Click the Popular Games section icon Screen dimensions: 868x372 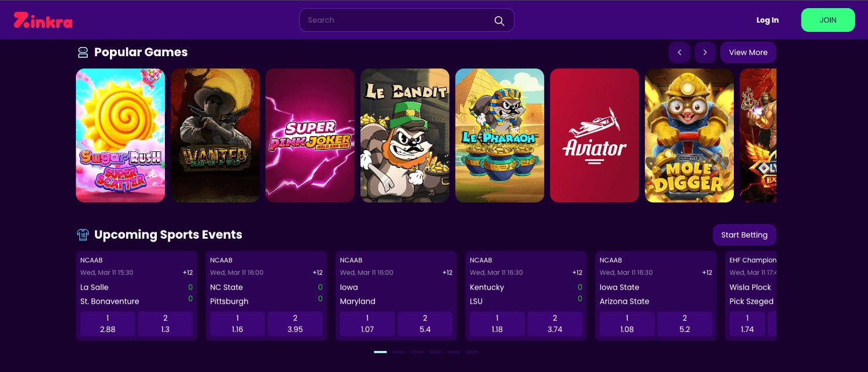tap(83, 53)
